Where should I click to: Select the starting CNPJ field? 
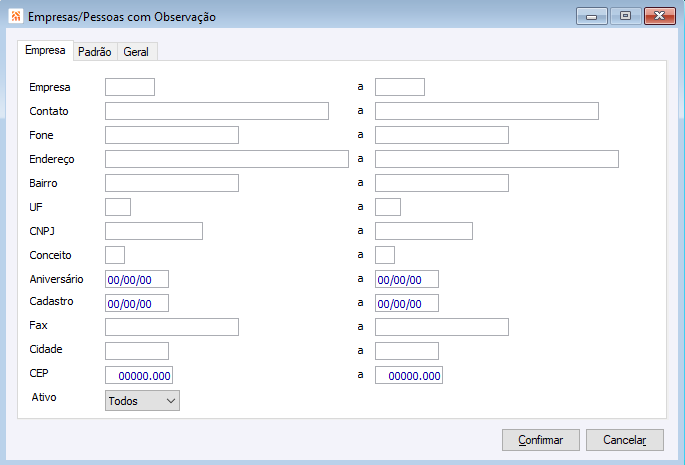153,231
